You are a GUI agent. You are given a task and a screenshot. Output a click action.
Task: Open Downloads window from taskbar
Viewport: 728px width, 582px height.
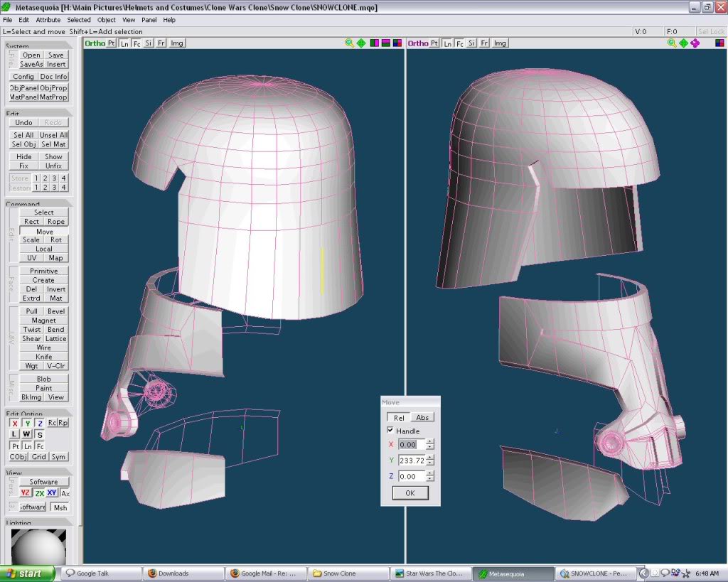click(183, 573)
